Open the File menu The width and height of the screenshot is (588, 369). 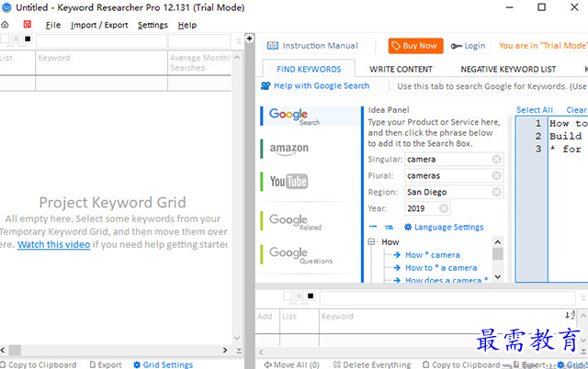pos(53,25)
